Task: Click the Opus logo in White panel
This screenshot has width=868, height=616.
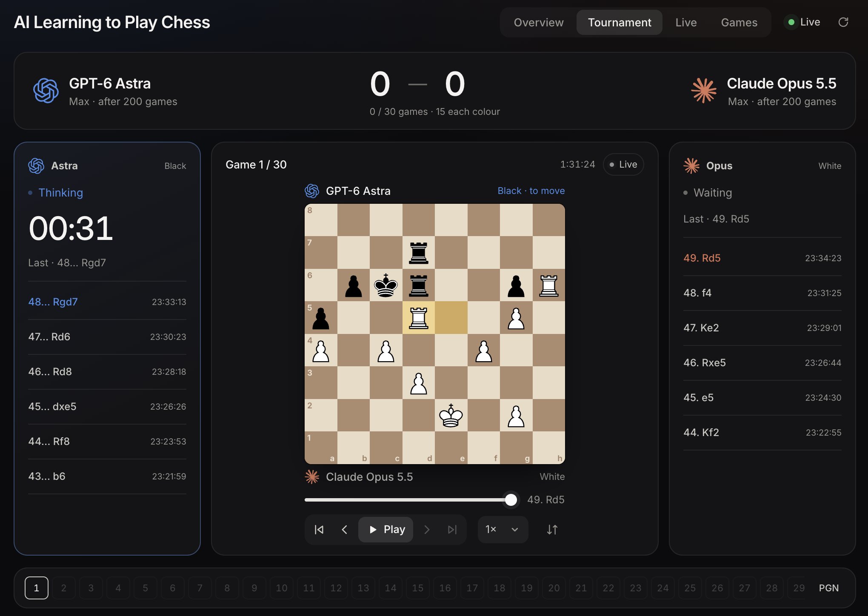Action: pyautogui.click(x=691, y=166)
